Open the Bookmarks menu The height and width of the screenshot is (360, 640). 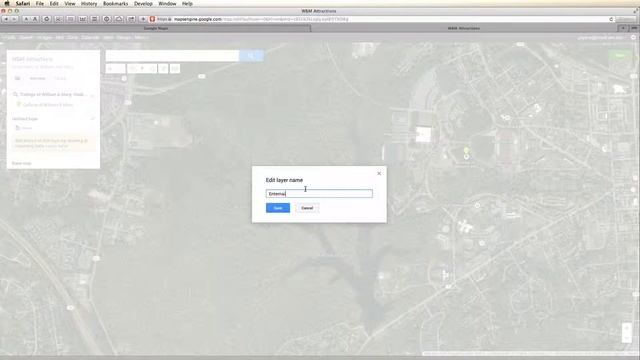116,3
